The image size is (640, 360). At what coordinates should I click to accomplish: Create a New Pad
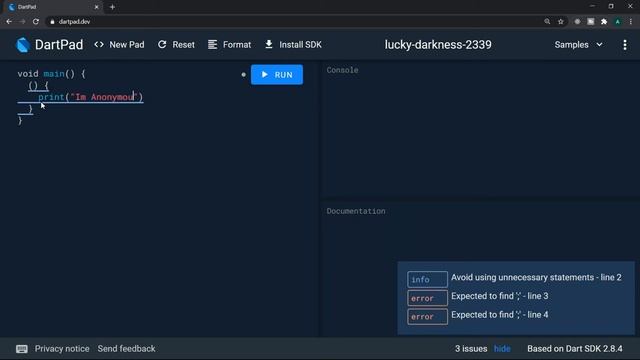coord(119,45)
